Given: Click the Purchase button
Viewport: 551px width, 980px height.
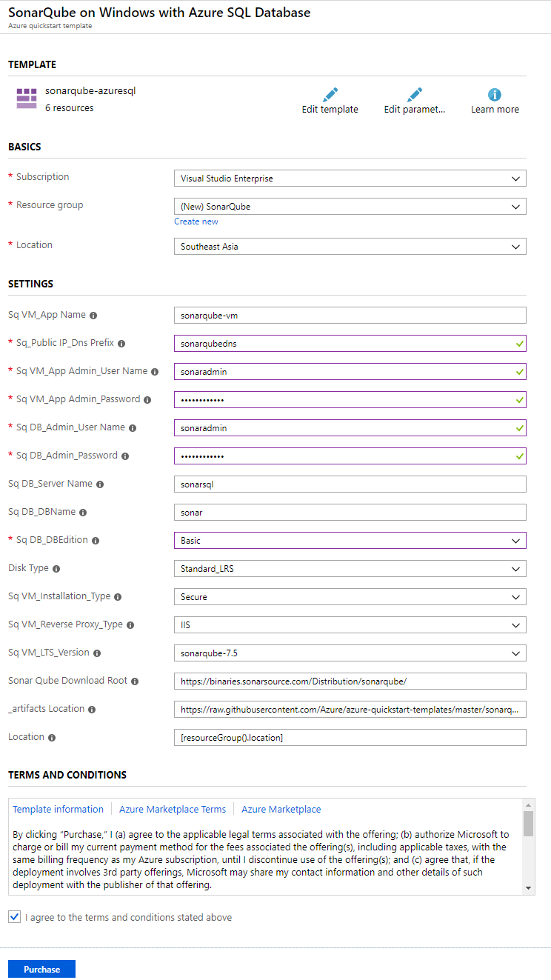Looking at the screenshot, I should 41,969.
